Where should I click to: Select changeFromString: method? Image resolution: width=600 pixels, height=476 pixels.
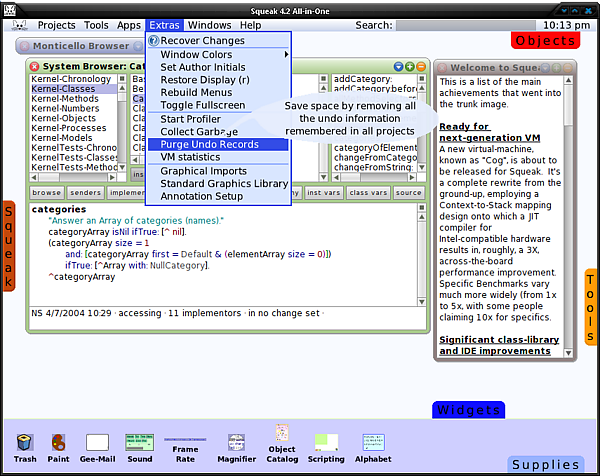(373, 168)
